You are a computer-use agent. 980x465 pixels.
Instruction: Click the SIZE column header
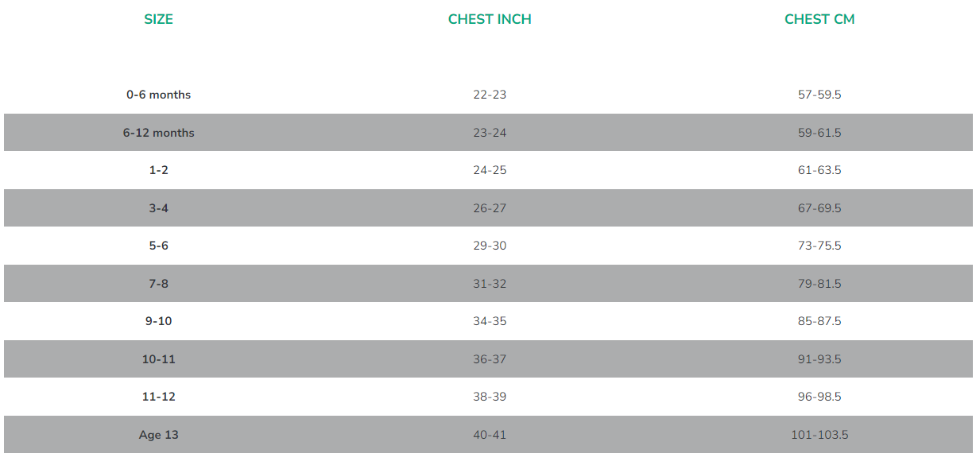[158, 20]
